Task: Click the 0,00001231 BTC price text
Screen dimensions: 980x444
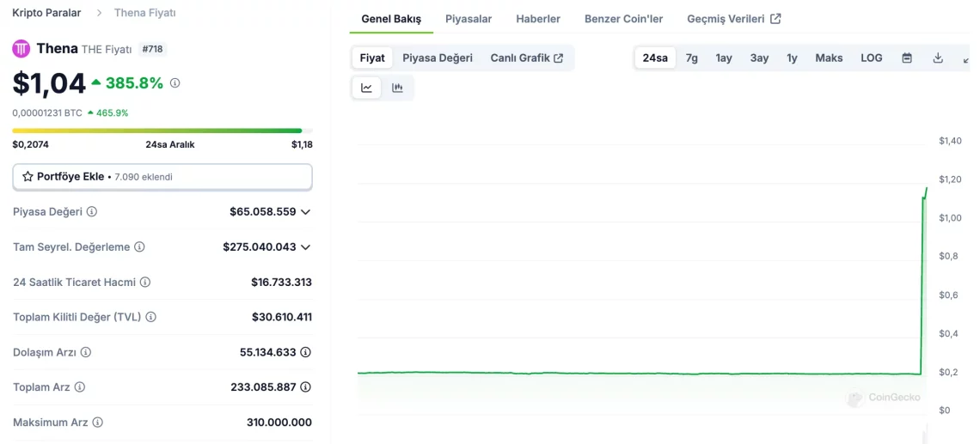Action: [47, 113]
